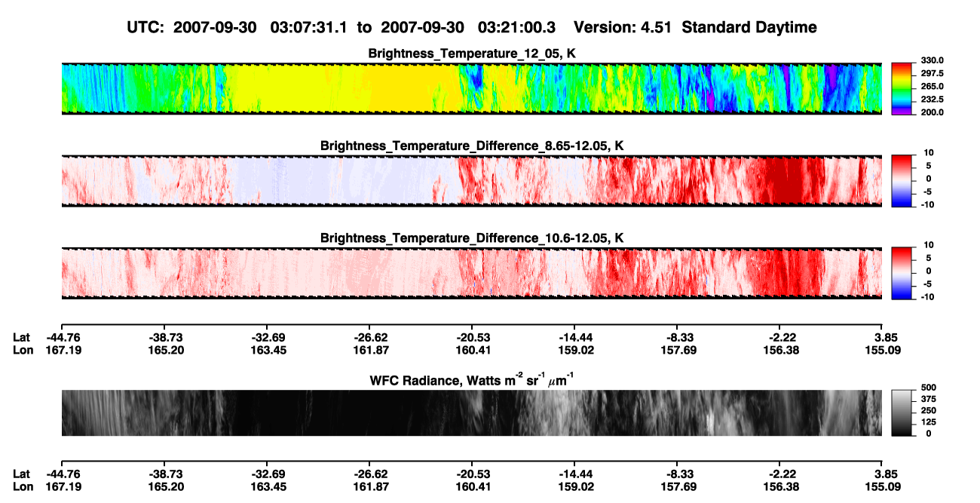Click longitude 167.19 under the WFC Radiance panel
The image size is (980, 503).
tap(64, 486)
